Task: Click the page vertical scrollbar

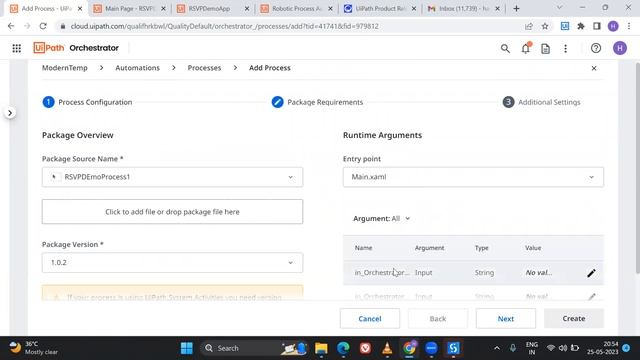Action: 638,168
